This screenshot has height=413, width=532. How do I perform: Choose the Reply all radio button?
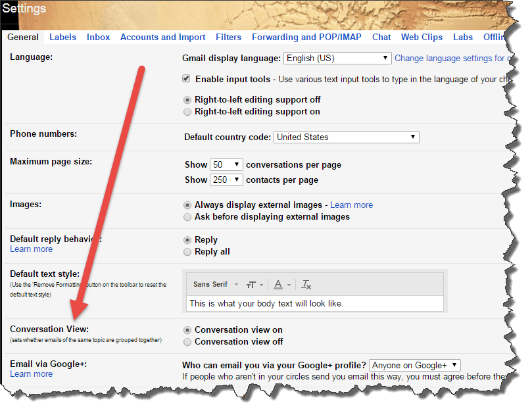click(x=188, y=252)
